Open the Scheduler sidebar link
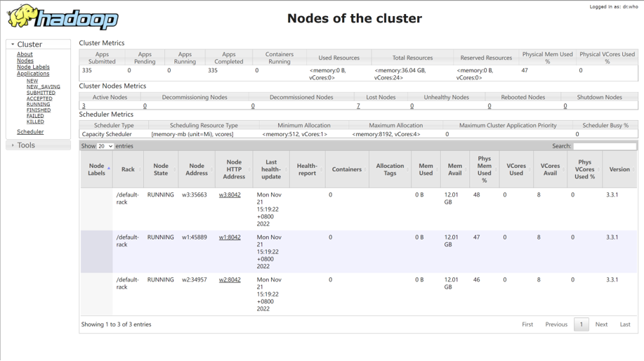 pos(30,132)
